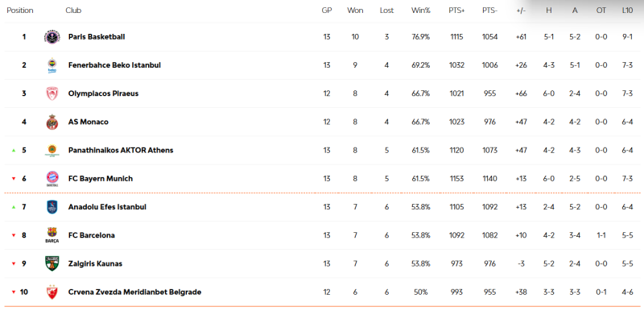Click the Anadolu Efes Istanbul logo
Image resolution: width=644 pixels, height=311 pixels.
[52, 207]
